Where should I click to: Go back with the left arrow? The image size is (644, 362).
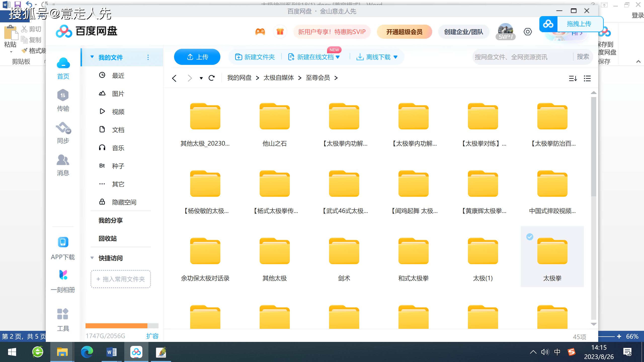point(174,78)
